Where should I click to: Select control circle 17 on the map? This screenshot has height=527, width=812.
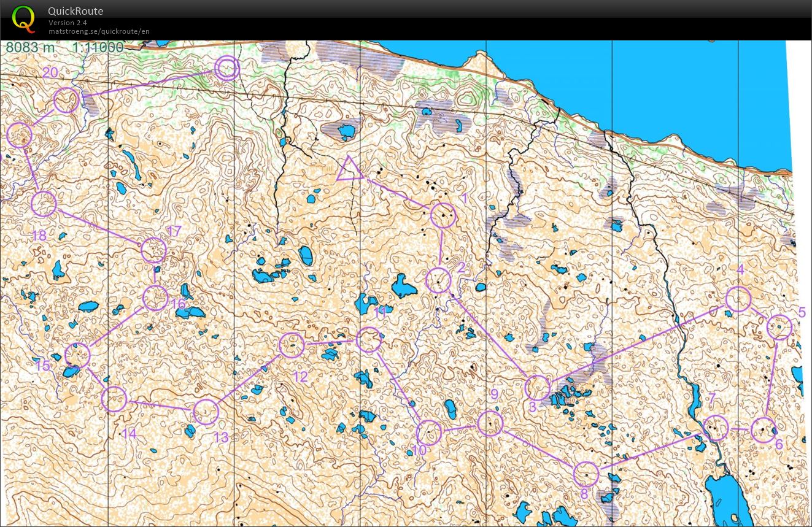click(x=153, y=250)
